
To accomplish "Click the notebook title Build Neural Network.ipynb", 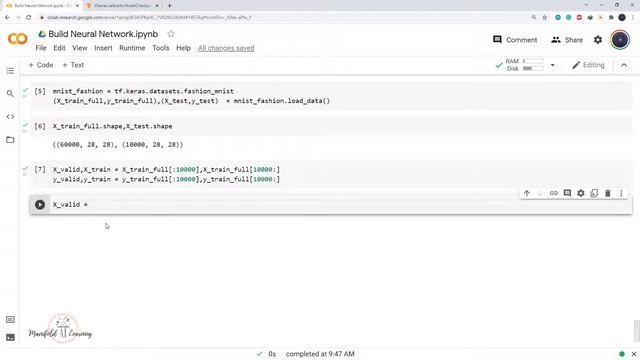I will coord(103,34).
